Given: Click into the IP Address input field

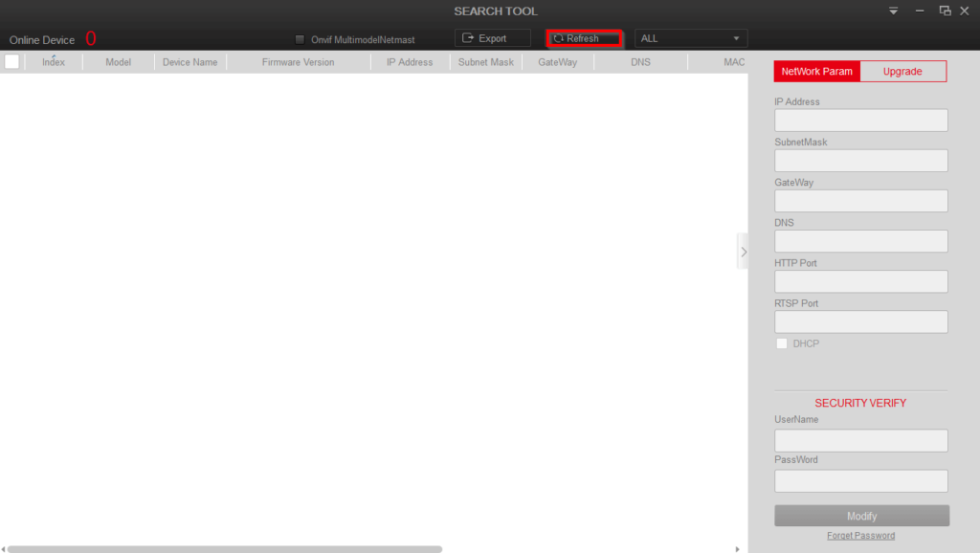Looking at the screenshot, I should tap(860, 120).
